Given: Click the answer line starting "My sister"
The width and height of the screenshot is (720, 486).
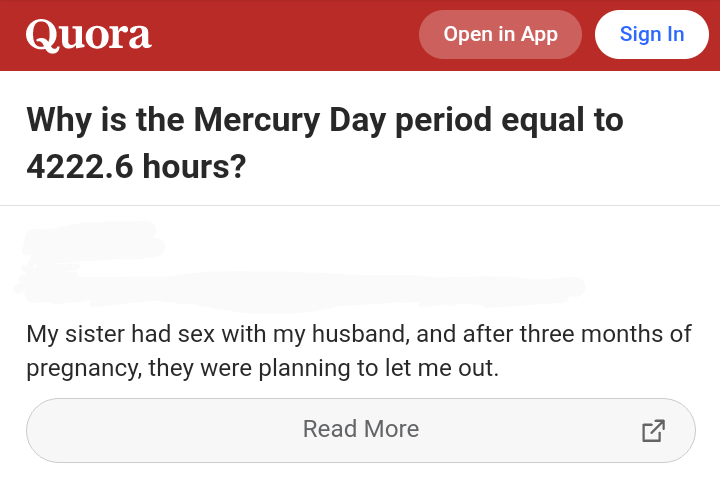Looking at the screenshot, I should point(359,334).
